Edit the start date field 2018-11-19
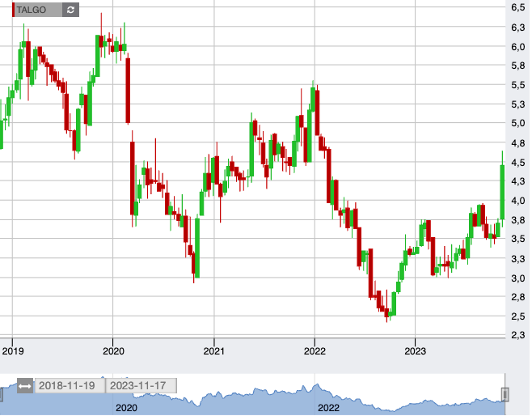 pyautogui.click(x=70, y=386)
